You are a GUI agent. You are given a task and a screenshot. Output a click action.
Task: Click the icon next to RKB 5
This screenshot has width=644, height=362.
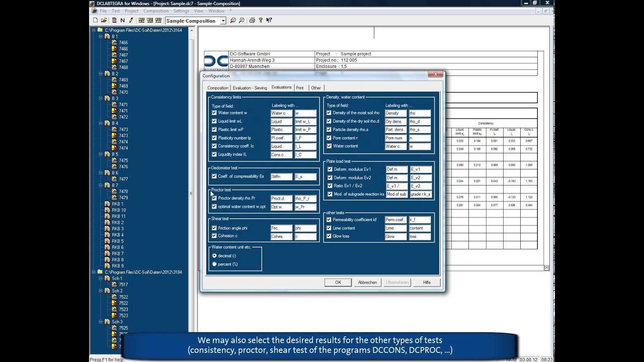pos(107,241)
